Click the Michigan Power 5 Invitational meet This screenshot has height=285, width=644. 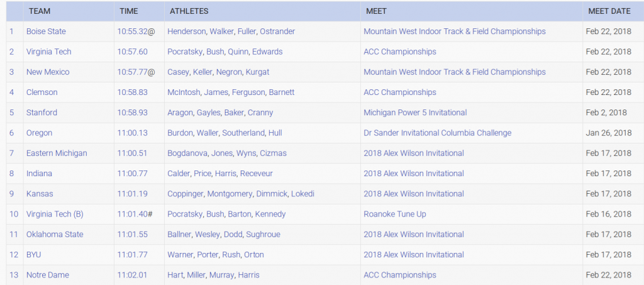[415, 113]
